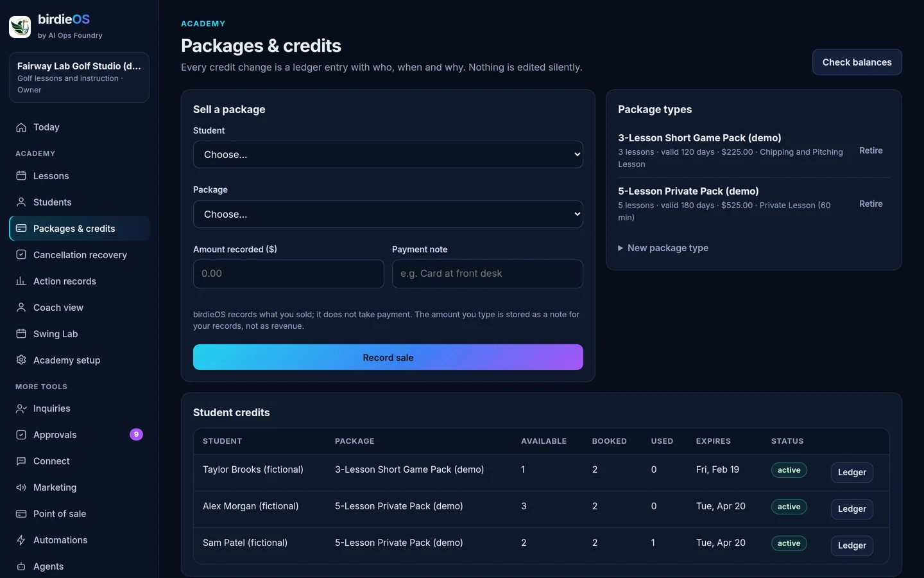Click the Students person icon
Viewport: 924px width, 578px height.
(21, 202)
